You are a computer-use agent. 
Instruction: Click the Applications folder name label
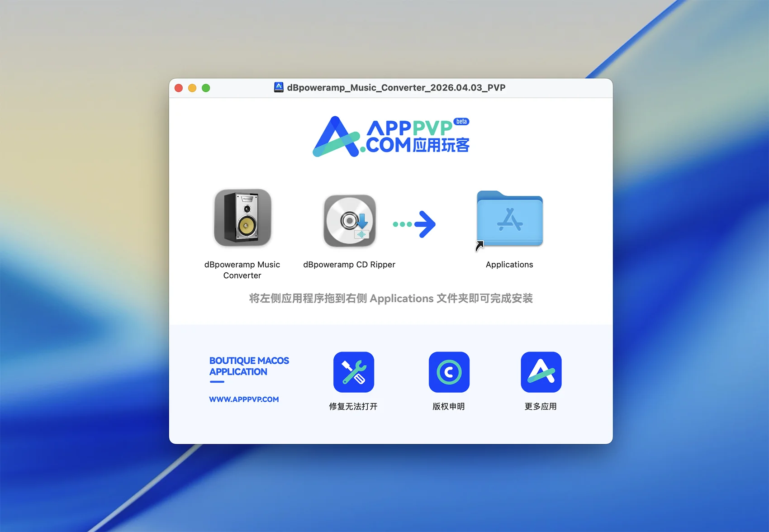[x=509, y=265]
